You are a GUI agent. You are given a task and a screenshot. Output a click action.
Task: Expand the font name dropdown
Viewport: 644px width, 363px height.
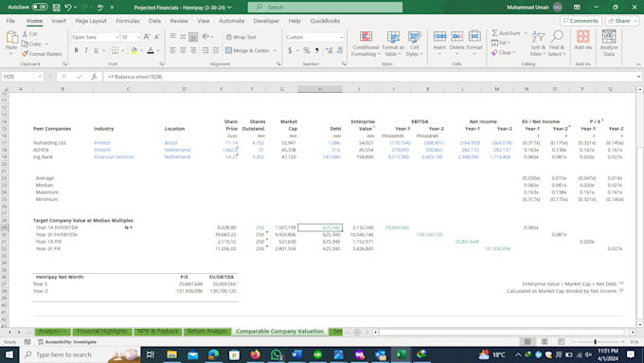click(117, 37)
